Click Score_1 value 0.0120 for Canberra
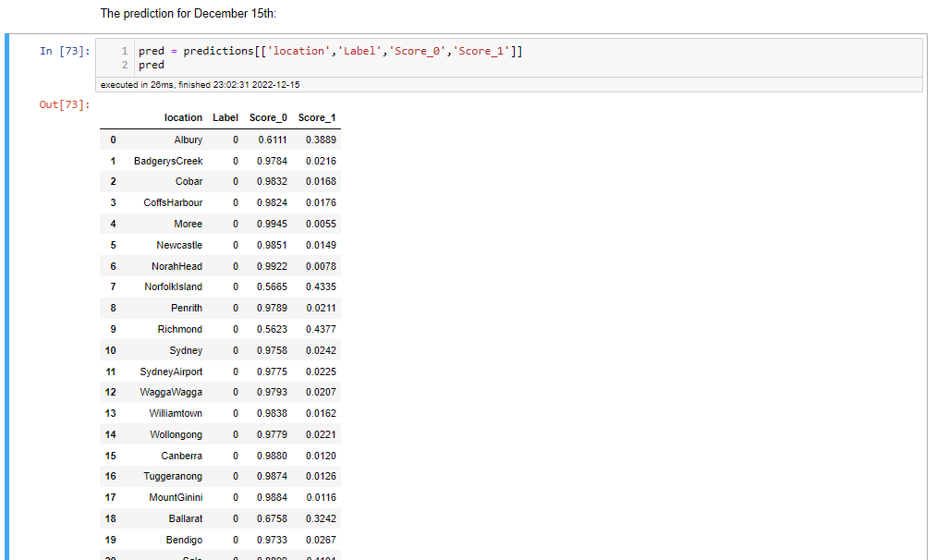937x560 pixels. (321, 456)
